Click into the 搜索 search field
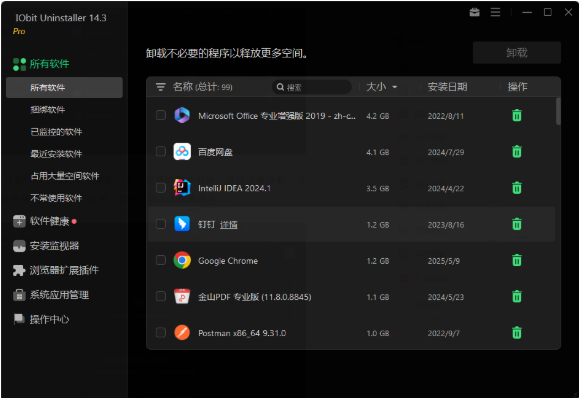This screenshot has height=398, width=582. tap(312, 87)
